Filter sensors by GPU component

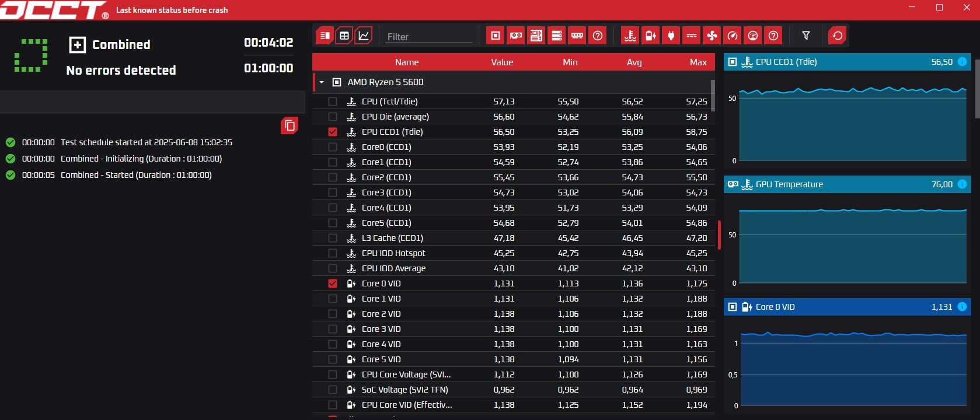[x=516, y=36]
